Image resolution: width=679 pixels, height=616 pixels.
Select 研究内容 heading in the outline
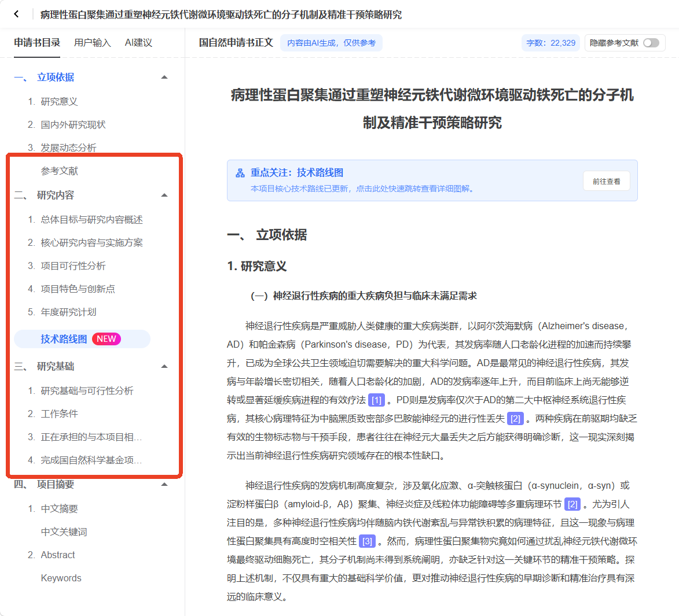pos(56,195)
